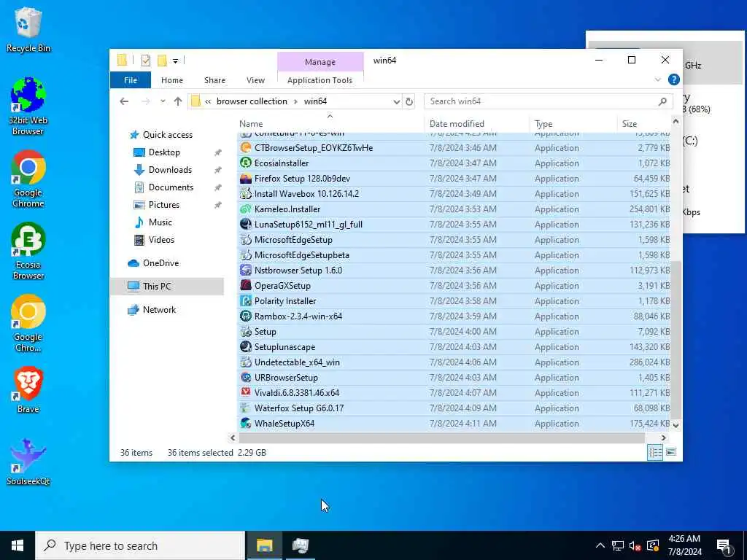Screen dimensions: 747x560
Task: Open the Home ribbon tab
Action: coord(172,80)
